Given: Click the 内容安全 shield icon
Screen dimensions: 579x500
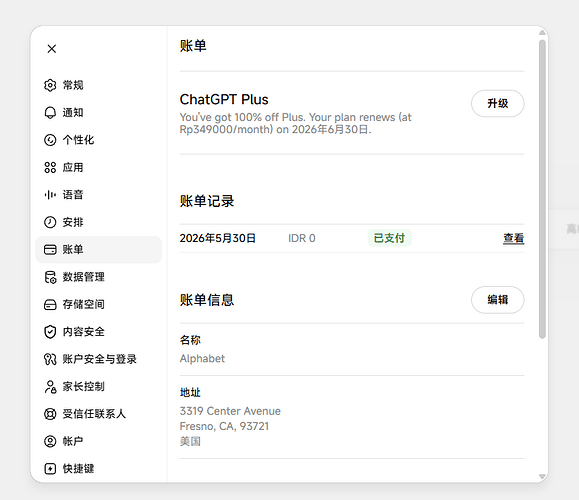Looking at the screenshot, I should click(50, 332).
